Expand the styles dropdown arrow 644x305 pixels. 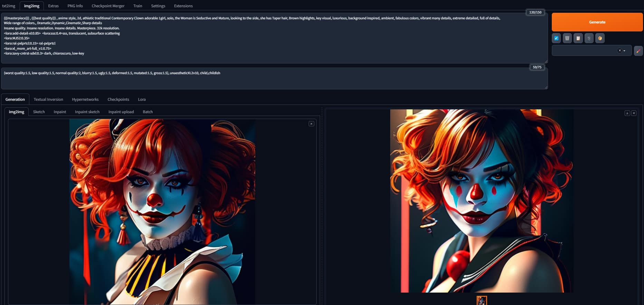(624, 51)
